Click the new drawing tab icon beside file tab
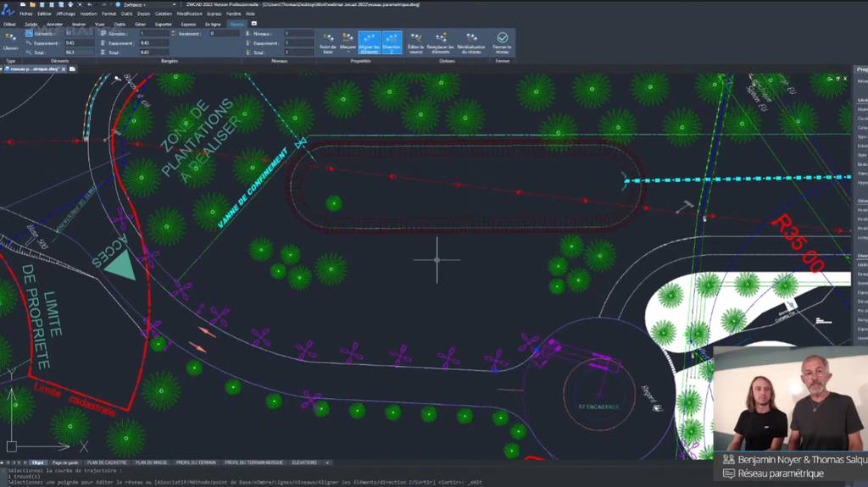Image resolution: width=868 pixels, height=487 pixels. [73, 69]
